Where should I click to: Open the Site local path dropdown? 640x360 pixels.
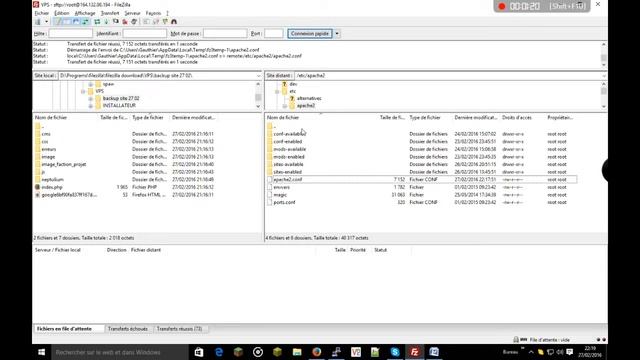[x=258, y=76]
